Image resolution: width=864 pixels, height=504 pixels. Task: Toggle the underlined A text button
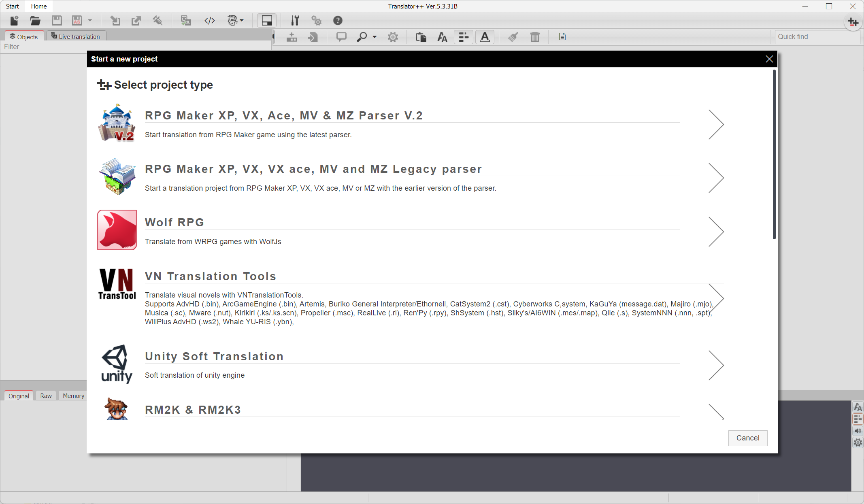click(485, 37)
